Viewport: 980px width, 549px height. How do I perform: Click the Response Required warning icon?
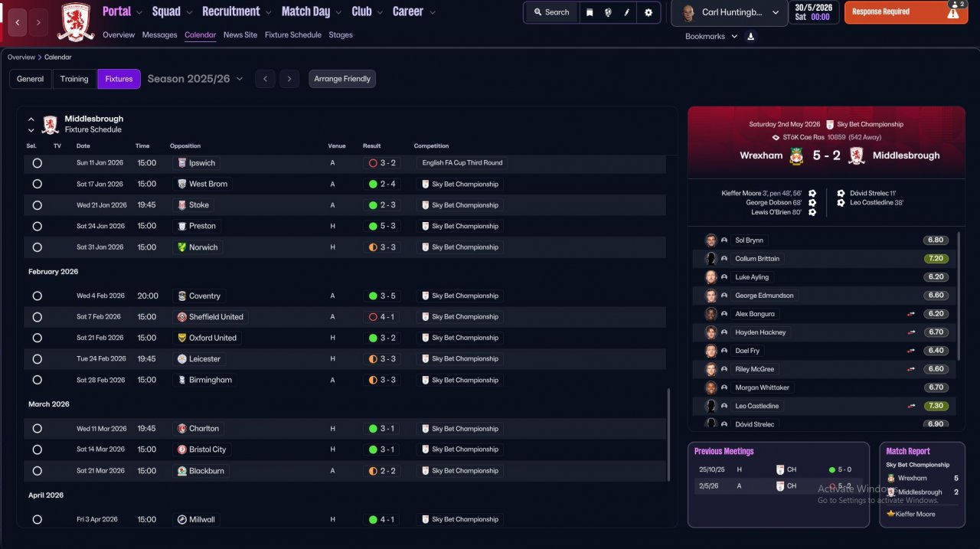[952, 13]
